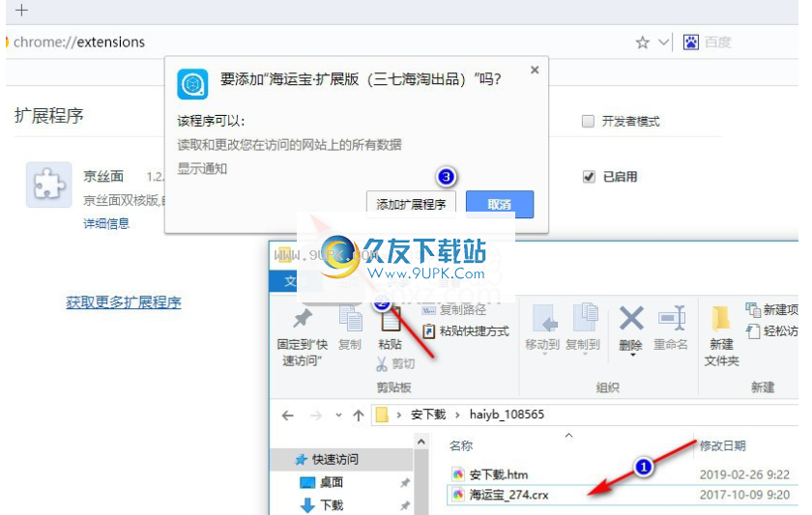
Task: Click the 2019-02-26 9:22 date cell
Action: (x=744, y=474)
